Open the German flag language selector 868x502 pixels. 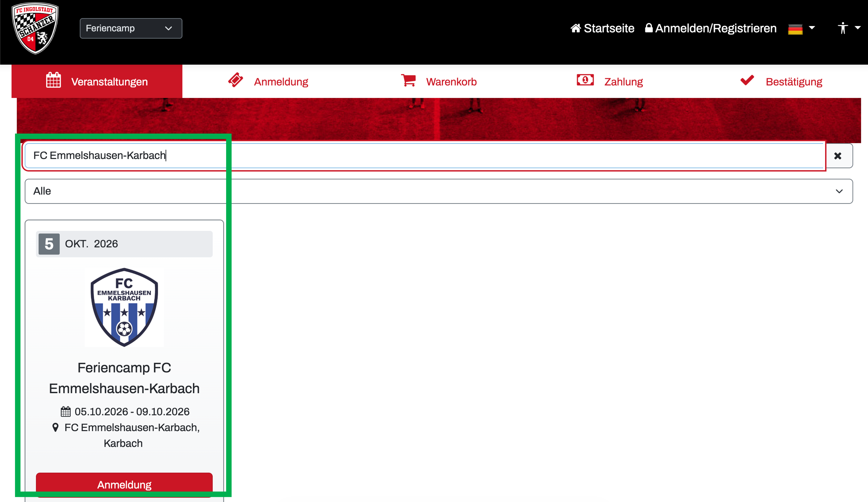tap(801, 29)
